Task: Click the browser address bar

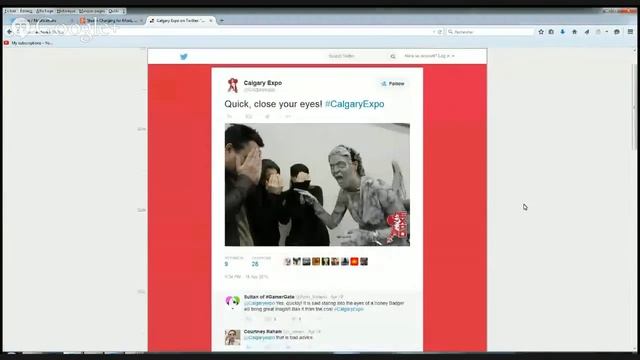Action: 229,31
